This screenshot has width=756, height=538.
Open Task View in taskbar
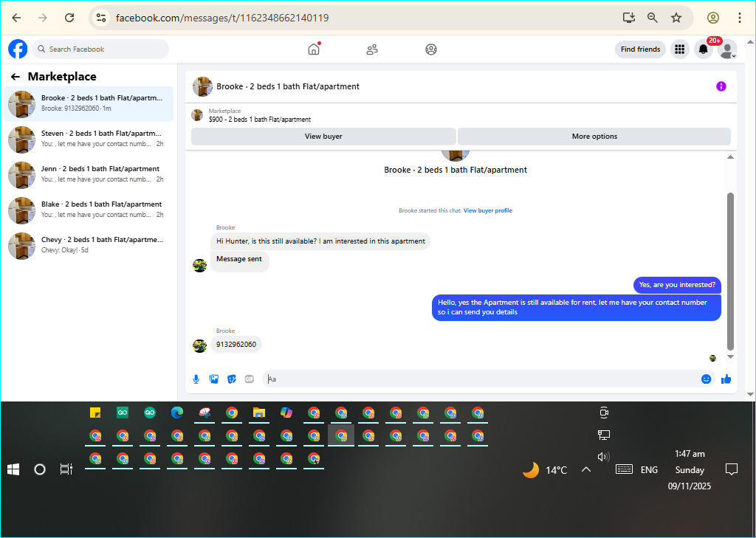point(66,469)
